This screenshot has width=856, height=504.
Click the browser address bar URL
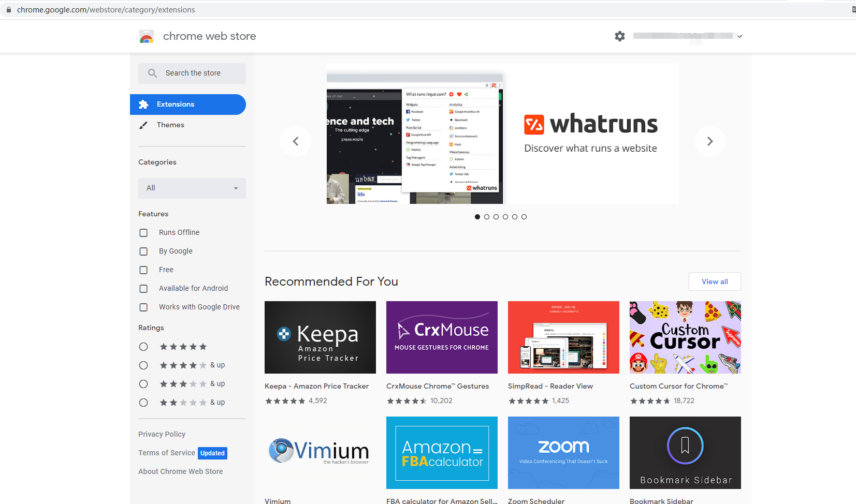106,10
